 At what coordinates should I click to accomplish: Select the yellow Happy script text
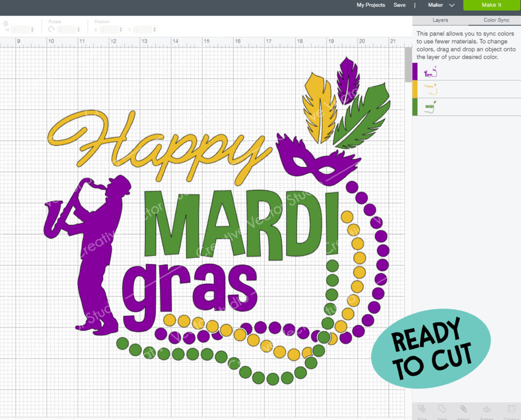159,148
